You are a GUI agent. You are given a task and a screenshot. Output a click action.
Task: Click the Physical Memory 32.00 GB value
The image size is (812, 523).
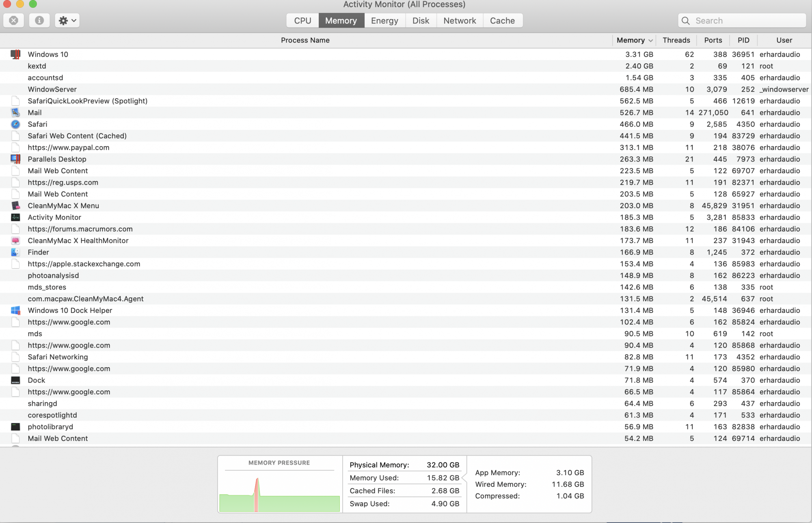tap(443, 465)
